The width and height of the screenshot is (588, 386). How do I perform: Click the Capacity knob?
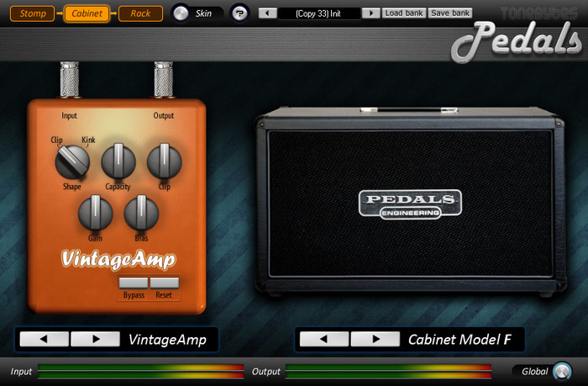coord(118,161)
